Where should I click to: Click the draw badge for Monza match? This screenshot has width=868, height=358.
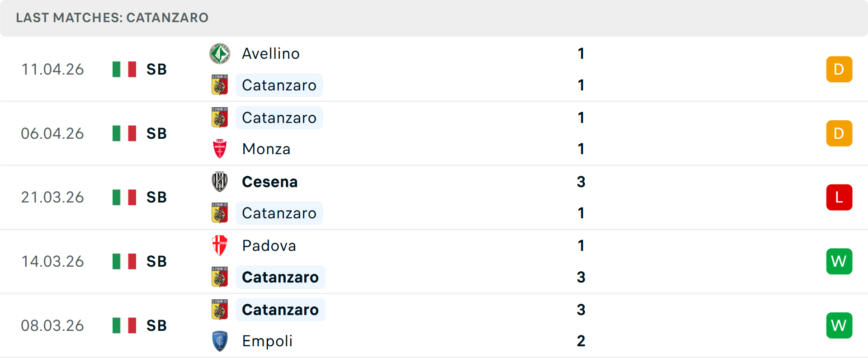coord(839,133)
